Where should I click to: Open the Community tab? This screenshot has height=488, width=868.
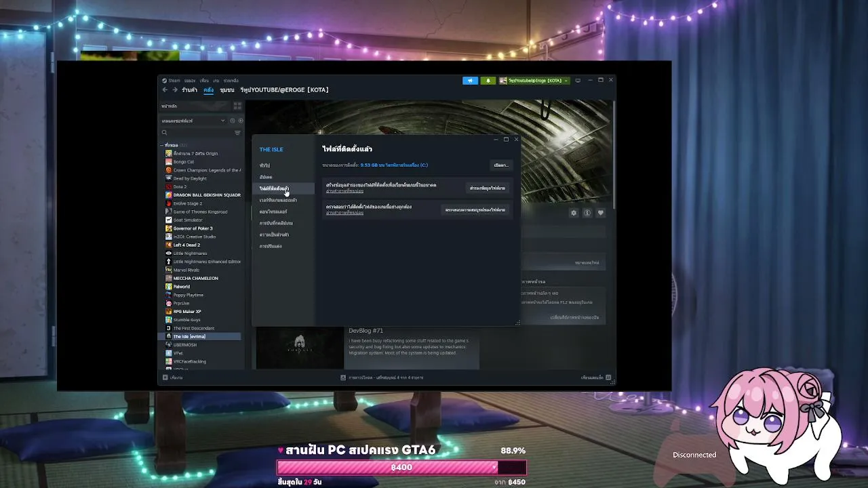[x=227, y=89]
